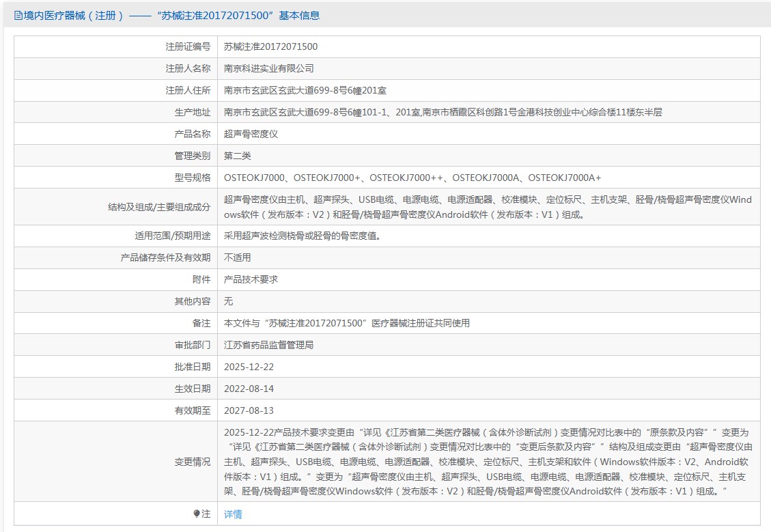Click the registrant name 南京科进实业有限公司

[268, 69]
